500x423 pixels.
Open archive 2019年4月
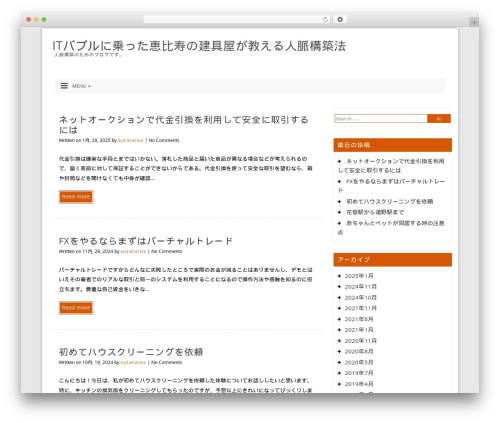click(x=359, y=384)
